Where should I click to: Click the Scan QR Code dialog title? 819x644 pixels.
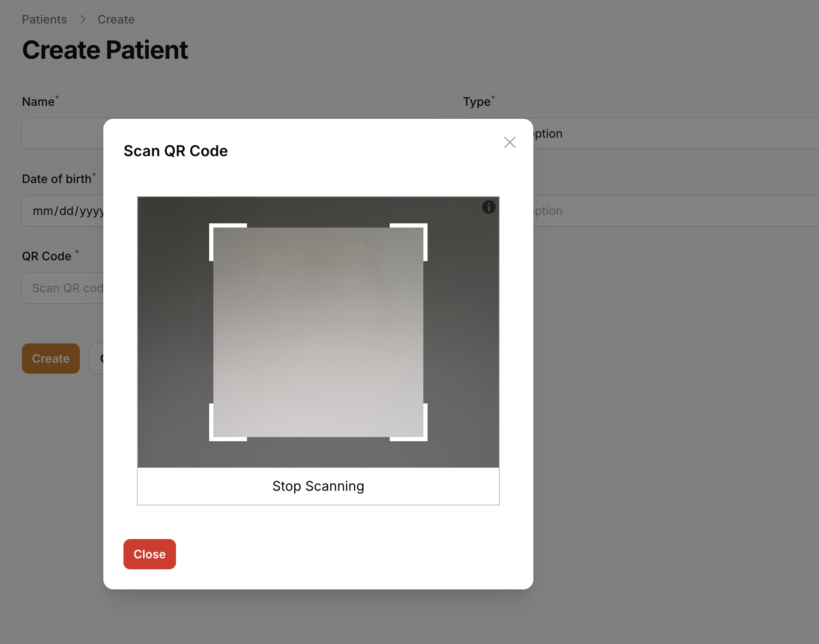[x=176, y=151]
